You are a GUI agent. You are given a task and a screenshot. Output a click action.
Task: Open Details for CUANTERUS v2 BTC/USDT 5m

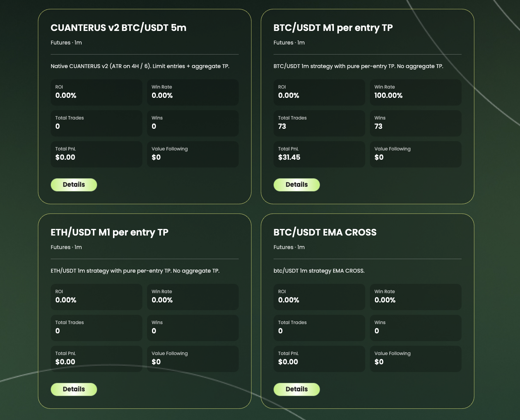(74, 185)
